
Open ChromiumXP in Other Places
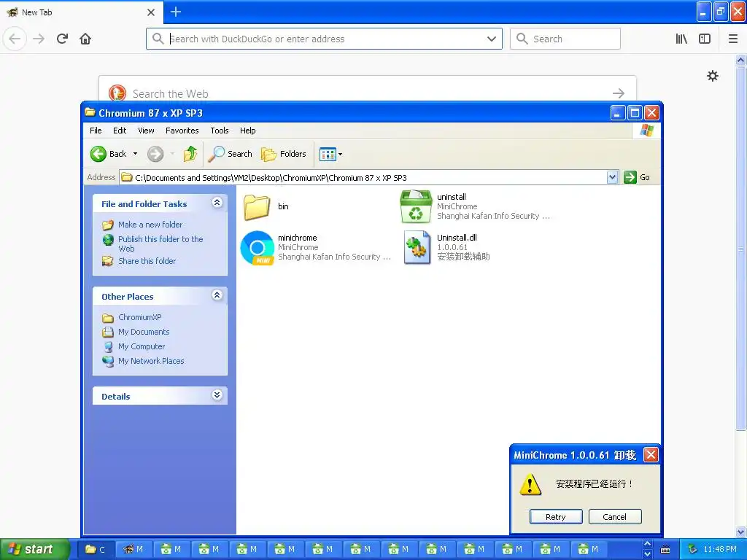tap(139, 317)
